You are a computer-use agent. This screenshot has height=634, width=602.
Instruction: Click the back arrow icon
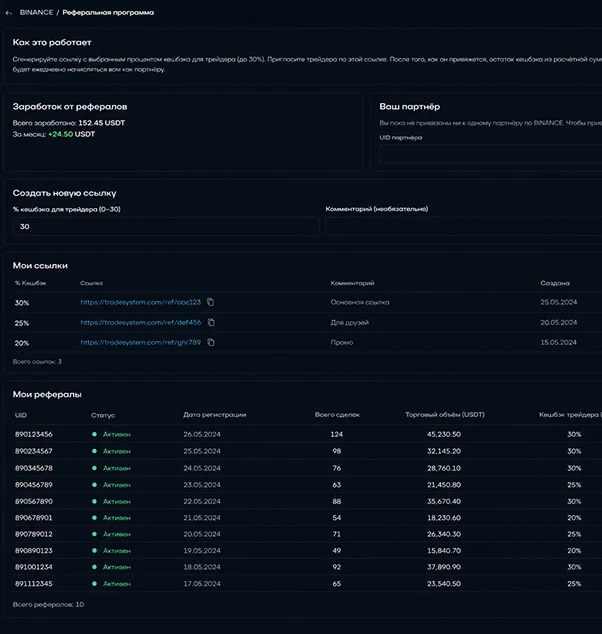click(x=9, y=13)
